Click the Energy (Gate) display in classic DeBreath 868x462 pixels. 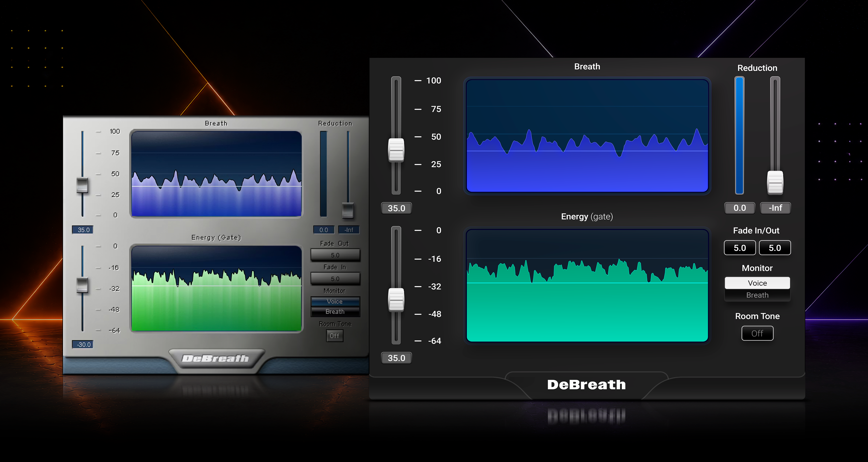[216, 288]
